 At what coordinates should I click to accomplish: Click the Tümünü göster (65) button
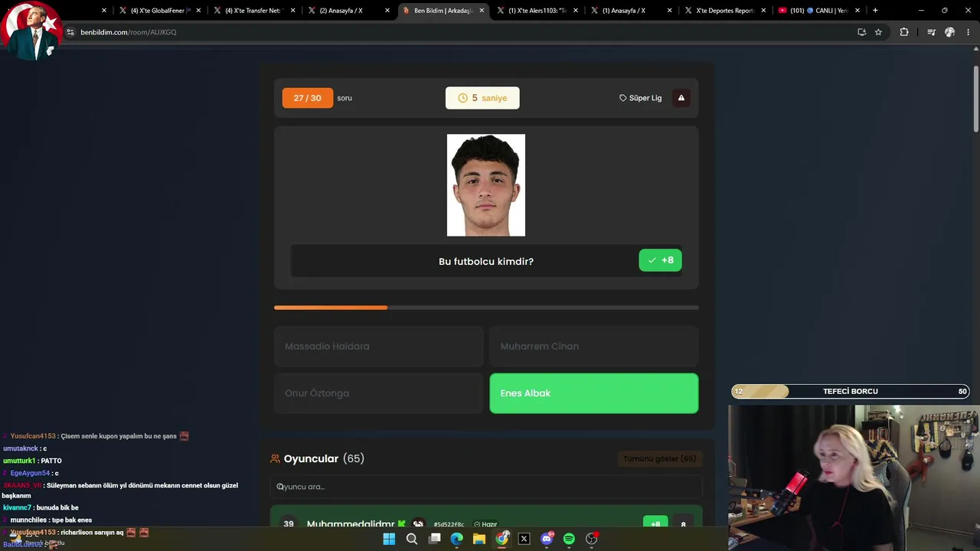tap(659, 458)
